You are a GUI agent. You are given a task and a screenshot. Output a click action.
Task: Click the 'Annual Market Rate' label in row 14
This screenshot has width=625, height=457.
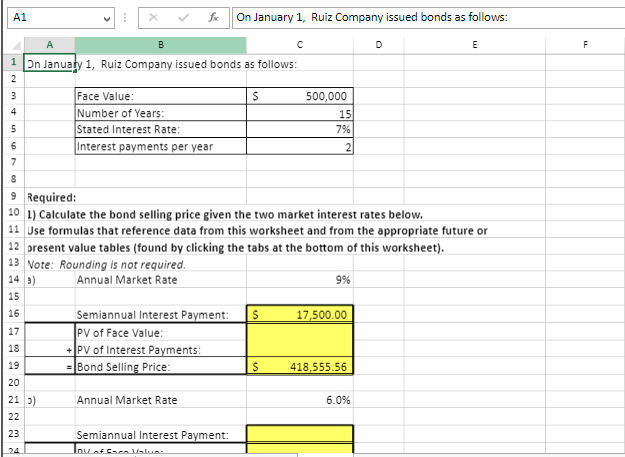(127, 280)
